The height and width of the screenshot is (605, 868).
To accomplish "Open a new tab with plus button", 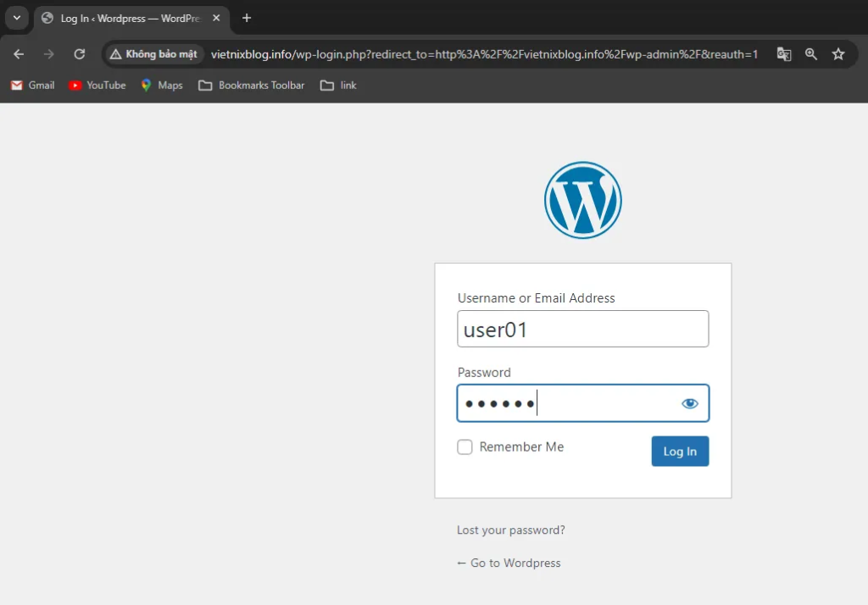I will pos(247,18).
